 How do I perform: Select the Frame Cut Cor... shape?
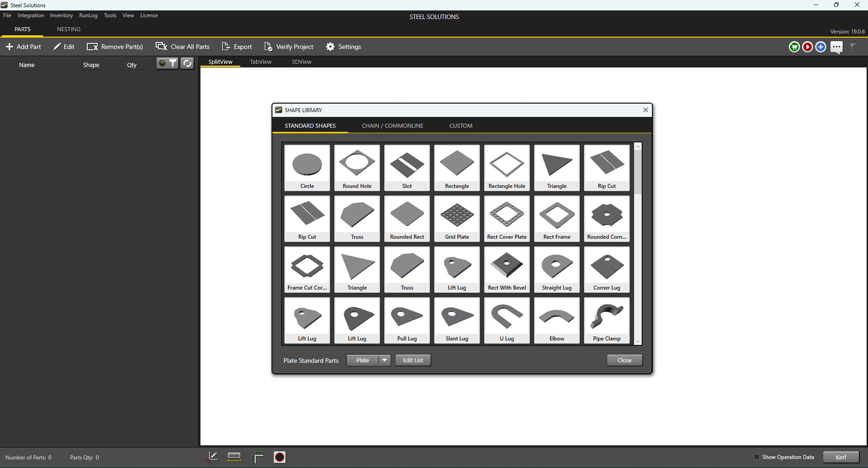tap(307, 269)
